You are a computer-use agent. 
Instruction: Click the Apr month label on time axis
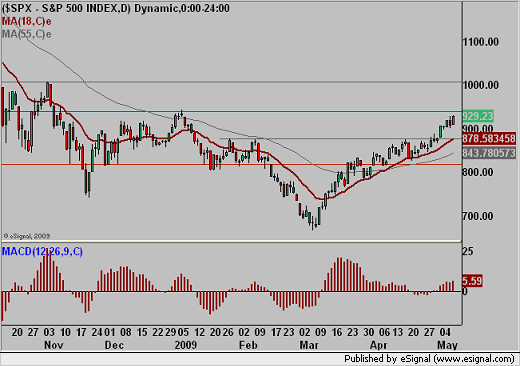click(379, 345)
